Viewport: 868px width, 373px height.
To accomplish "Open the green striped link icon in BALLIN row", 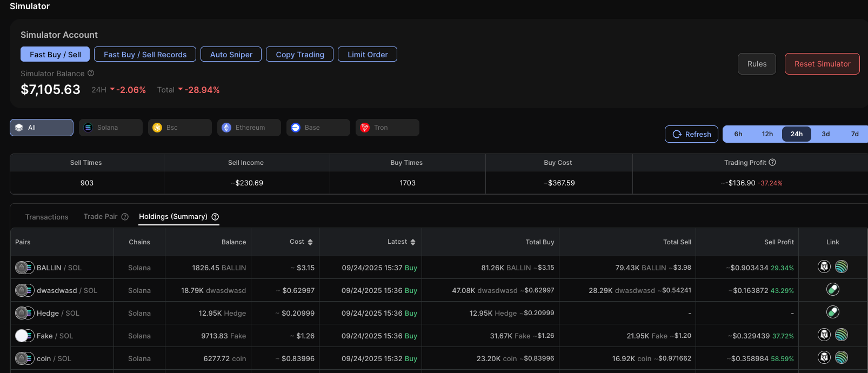I will 841,267.
